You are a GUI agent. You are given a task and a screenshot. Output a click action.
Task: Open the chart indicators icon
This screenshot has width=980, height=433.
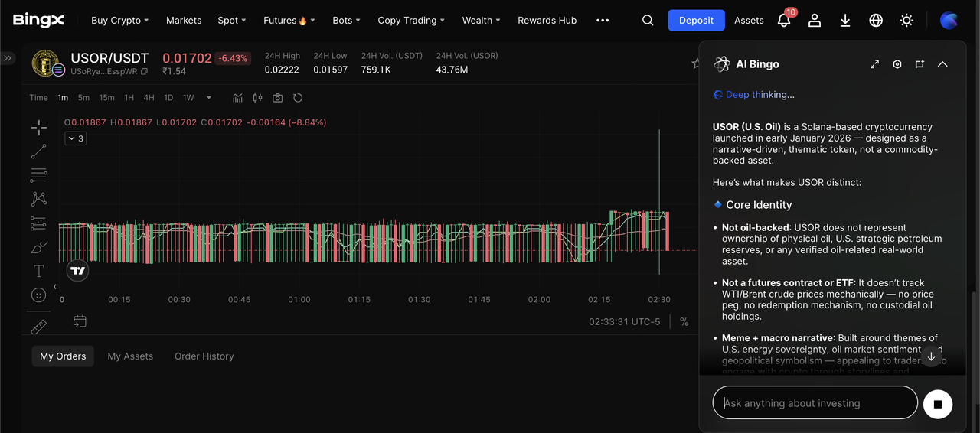[237, 98]
